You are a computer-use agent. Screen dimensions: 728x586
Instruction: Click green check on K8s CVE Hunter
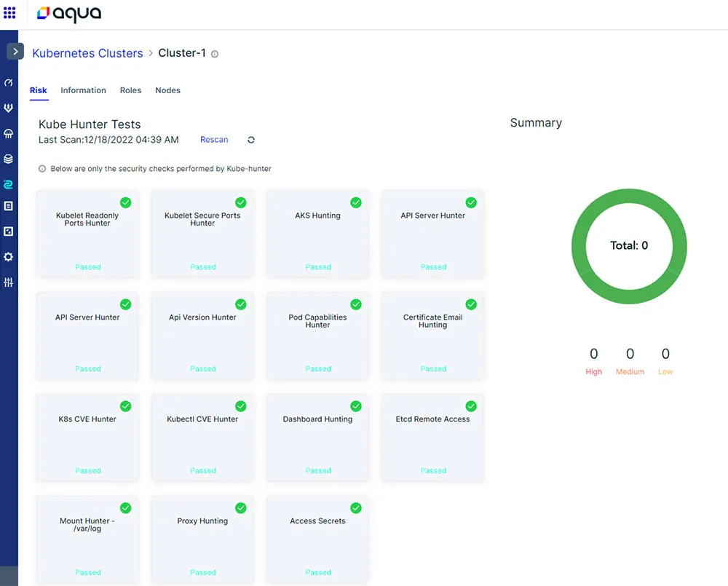(x=126, y=406)
